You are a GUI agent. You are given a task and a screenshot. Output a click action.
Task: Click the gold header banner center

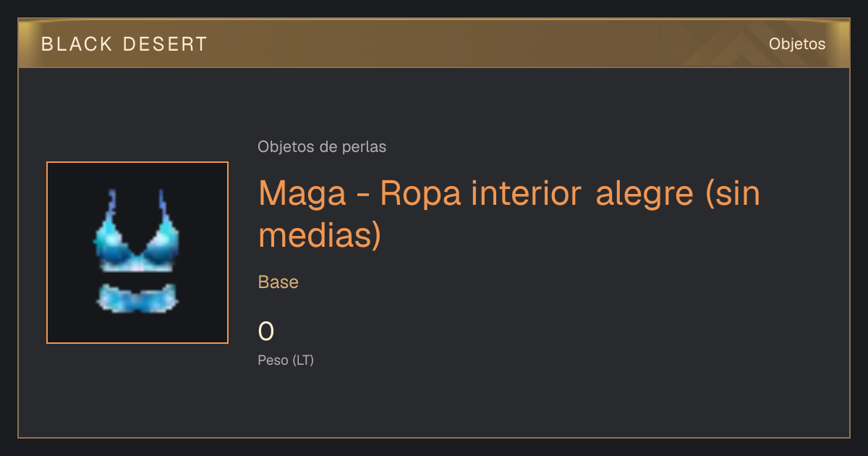click(434, 44)
